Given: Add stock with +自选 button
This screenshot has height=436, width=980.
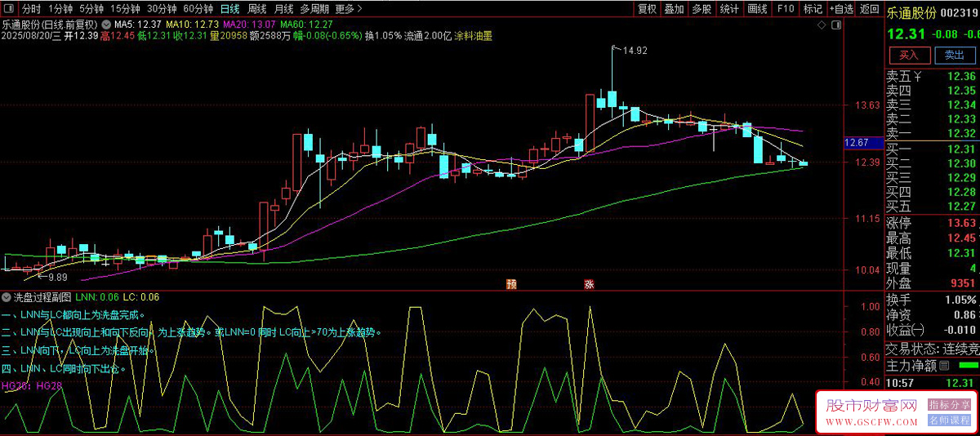Looking at the screenshot, I should (x=840, y=9).
